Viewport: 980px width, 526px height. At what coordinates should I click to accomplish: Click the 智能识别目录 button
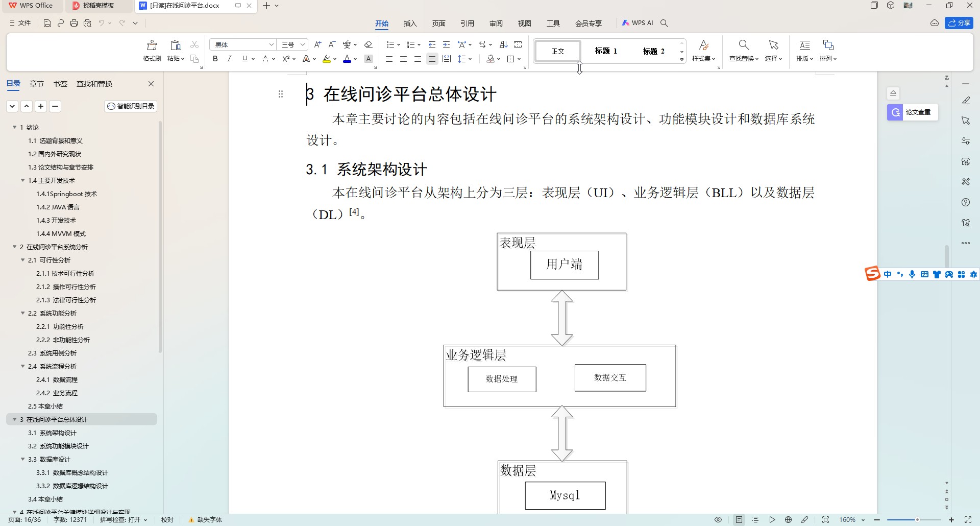pos(131,106)
